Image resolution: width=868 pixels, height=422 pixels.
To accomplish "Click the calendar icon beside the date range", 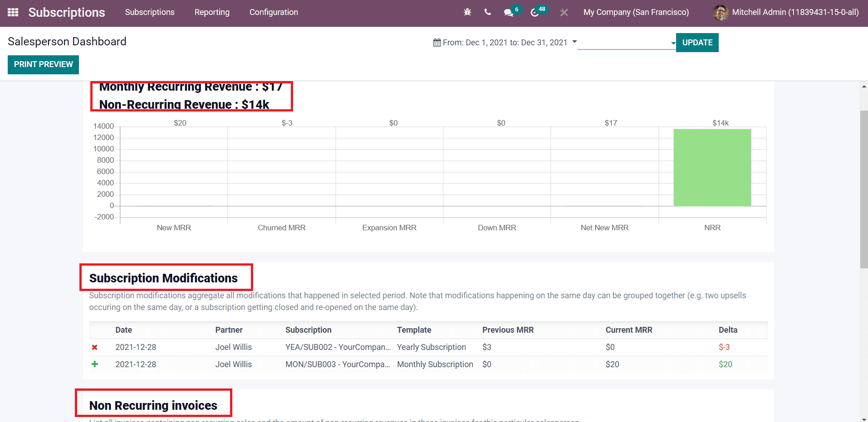I will tap(436, 42).
